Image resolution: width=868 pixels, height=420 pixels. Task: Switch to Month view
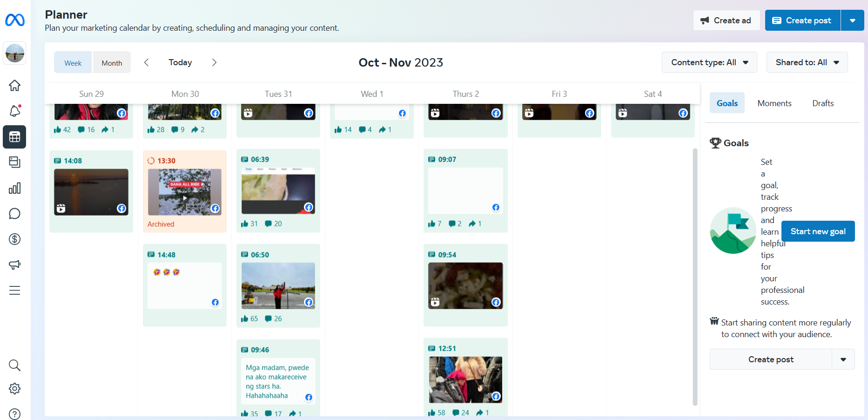[x=112, y=63]
